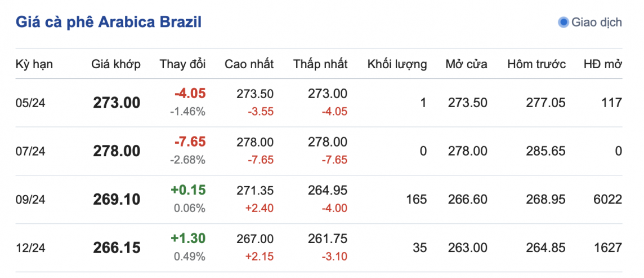
Task: Click the -7.65 change value
Action: point(190,142)
